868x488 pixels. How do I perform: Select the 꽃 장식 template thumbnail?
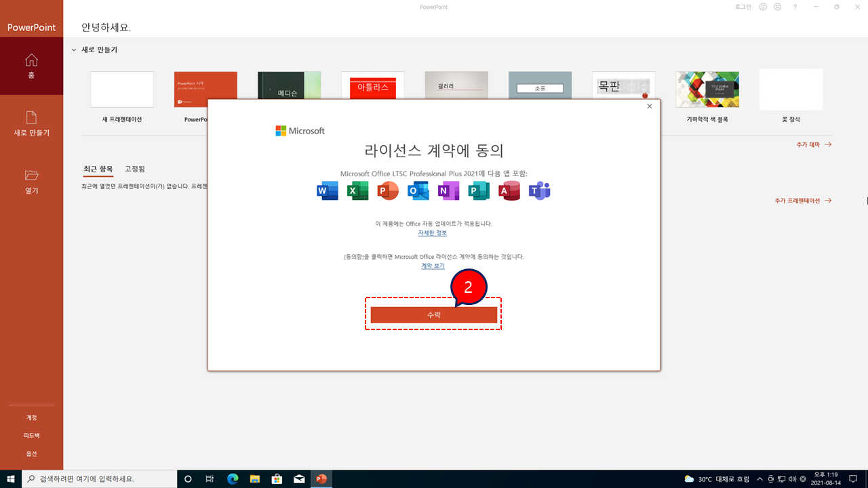[791, 89]
